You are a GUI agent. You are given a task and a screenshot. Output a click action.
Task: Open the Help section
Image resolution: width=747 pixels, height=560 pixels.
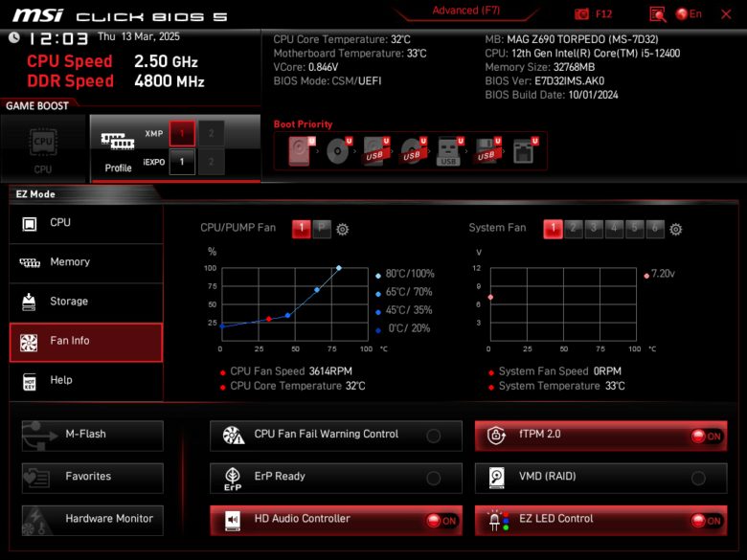pos(86,382)
